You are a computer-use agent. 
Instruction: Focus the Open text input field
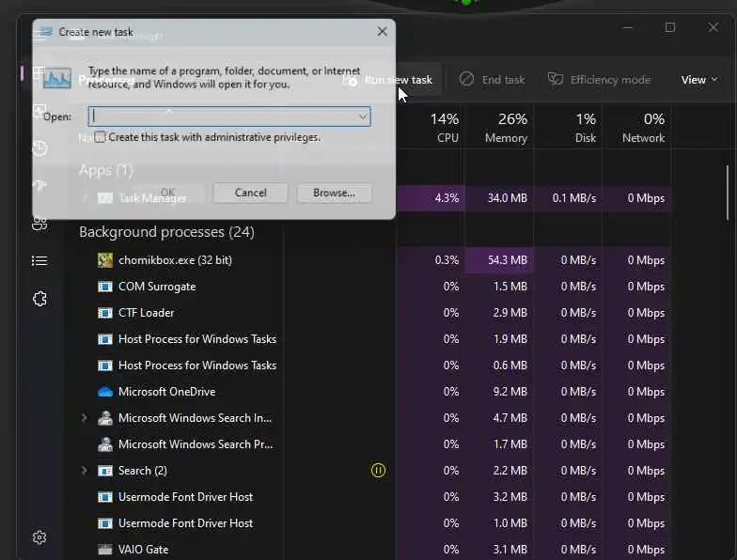229,117
